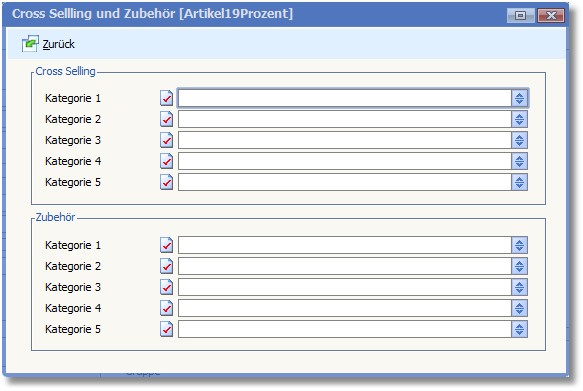Viewport: 583px width, 391px height.
Task: Focus the Cross Selling Kategorie 2 input field
Action: (x=345, y=119)
